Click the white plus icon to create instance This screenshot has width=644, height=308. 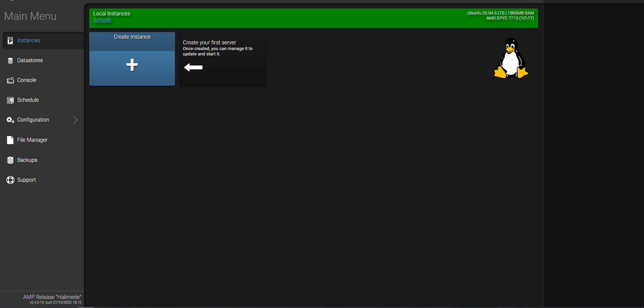coord(132,65)
